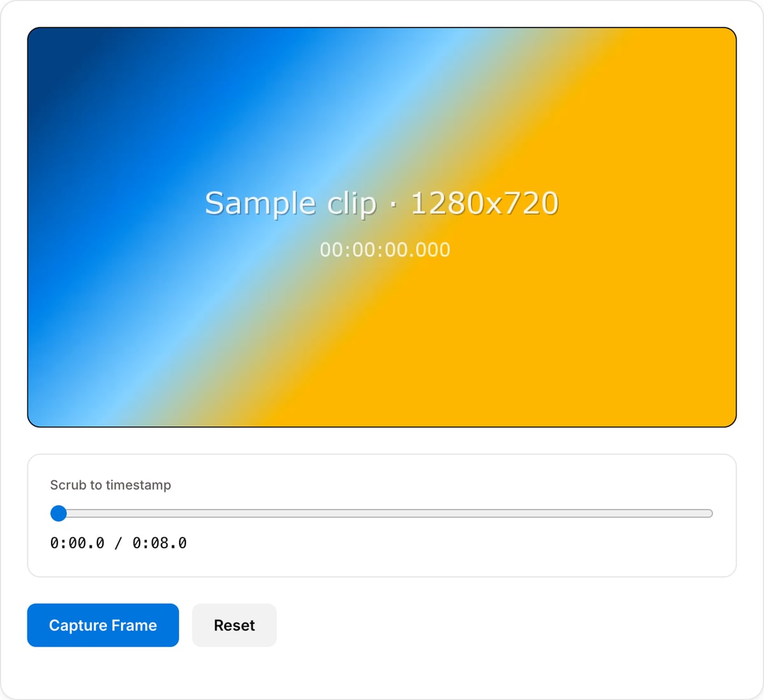The height and width of the screenshot is (700, 764).
Task: Click the 'Scrub to timestamp' label
Action: pyautogui.click(x=111, y=485)
